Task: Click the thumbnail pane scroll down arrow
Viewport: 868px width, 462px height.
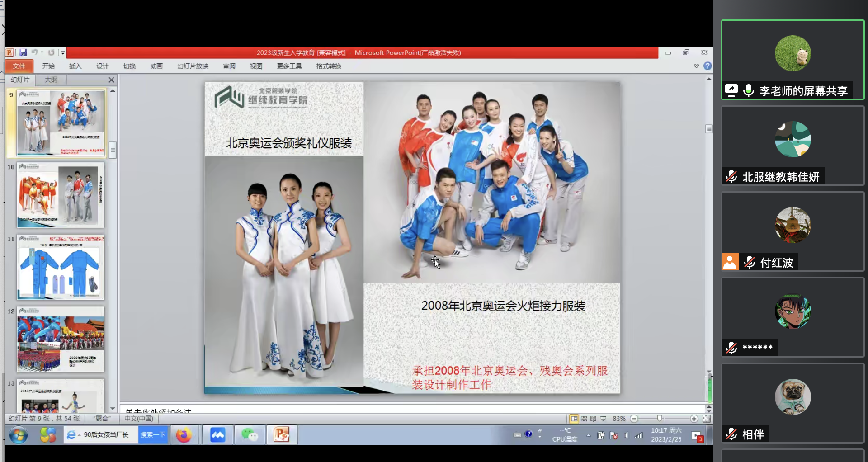Action: [113, 408]
